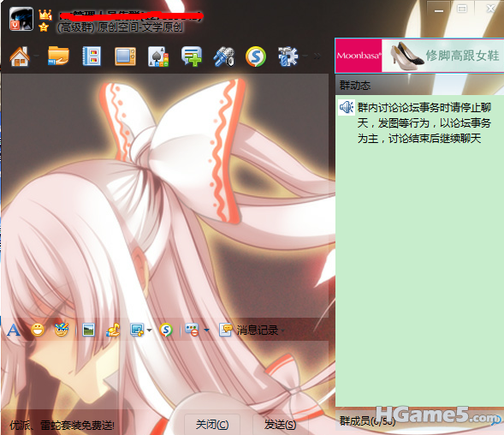The height and width of the screenshot is (435, 504).
Task: Click the Moonbasa 修脚高跟女鞋 ad banner
Action: pyautogui.click(x=419, y=56)
